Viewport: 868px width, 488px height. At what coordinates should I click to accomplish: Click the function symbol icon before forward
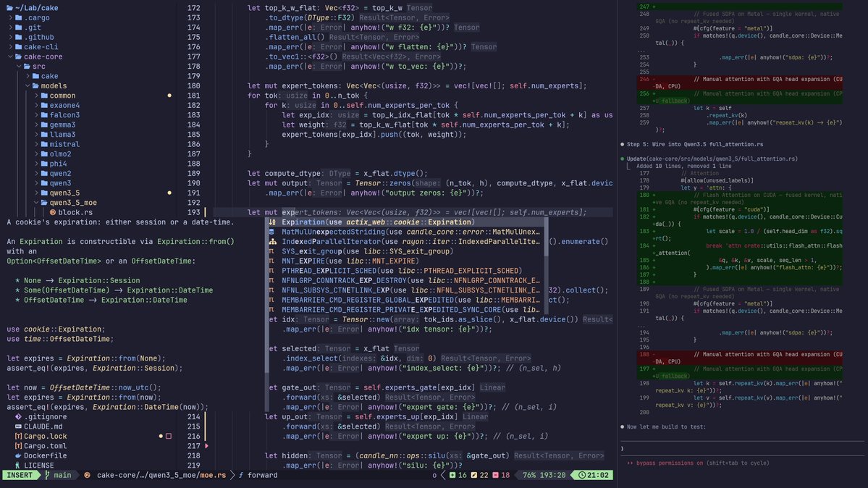[241, 475]
